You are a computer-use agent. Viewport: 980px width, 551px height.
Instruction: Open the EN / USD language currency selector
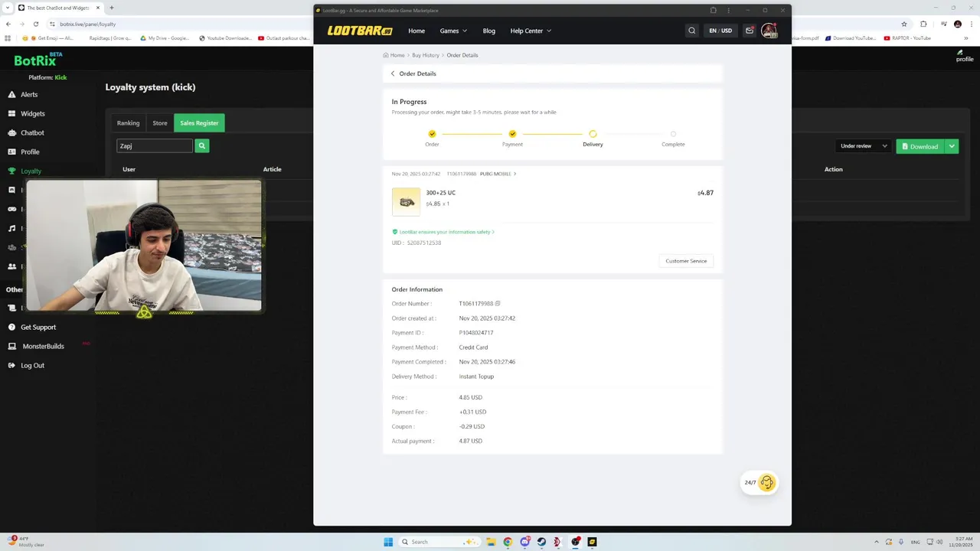(x=720, y=31)
